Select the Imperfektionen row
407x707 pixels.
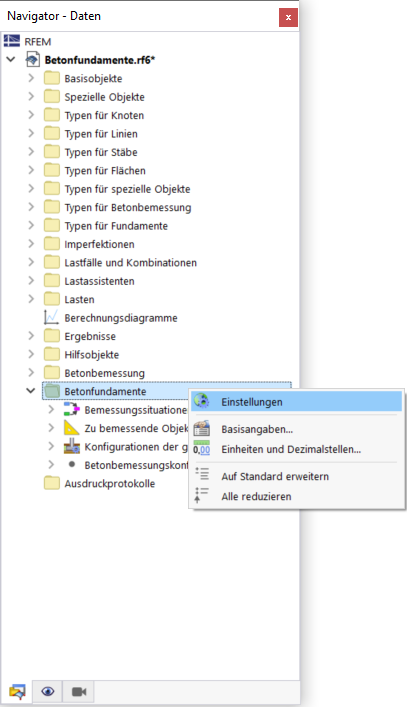click(99, 244)
